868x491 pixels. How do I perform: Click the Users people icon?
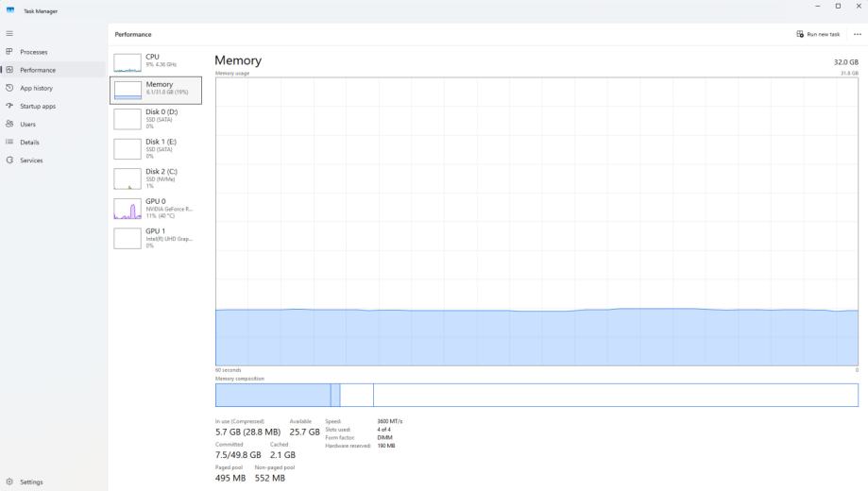click(x=9, y=124)
